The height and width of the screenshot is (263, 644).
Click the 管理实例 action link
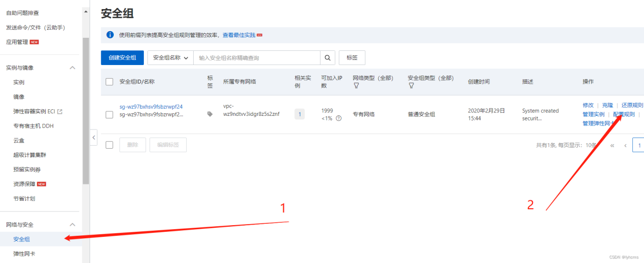(594, 114)
